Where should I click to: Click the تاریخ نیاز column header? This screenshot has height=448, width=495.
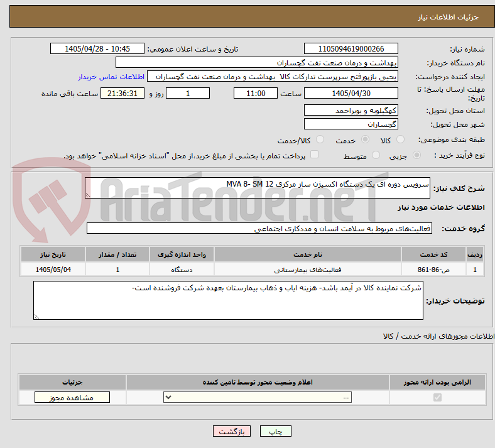pyautogui.click(x=53, y=254)
